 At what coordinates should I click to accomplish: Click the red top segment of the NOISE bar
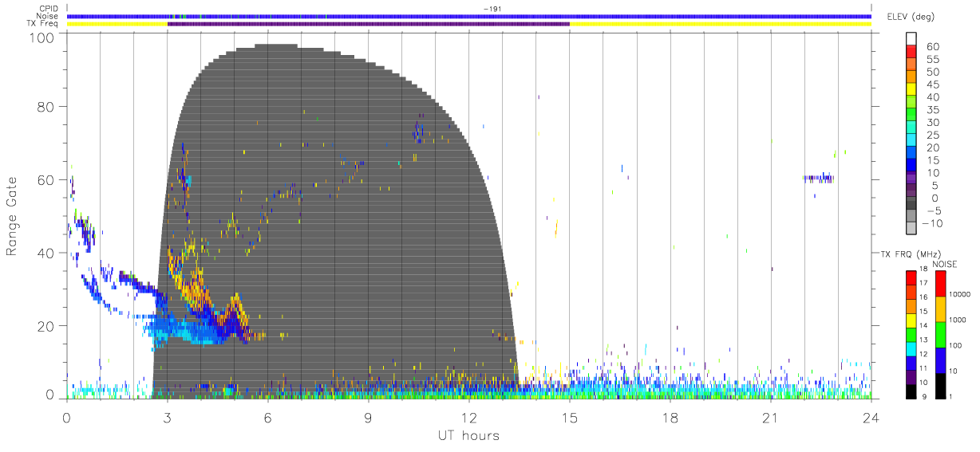tap(941, 284)
